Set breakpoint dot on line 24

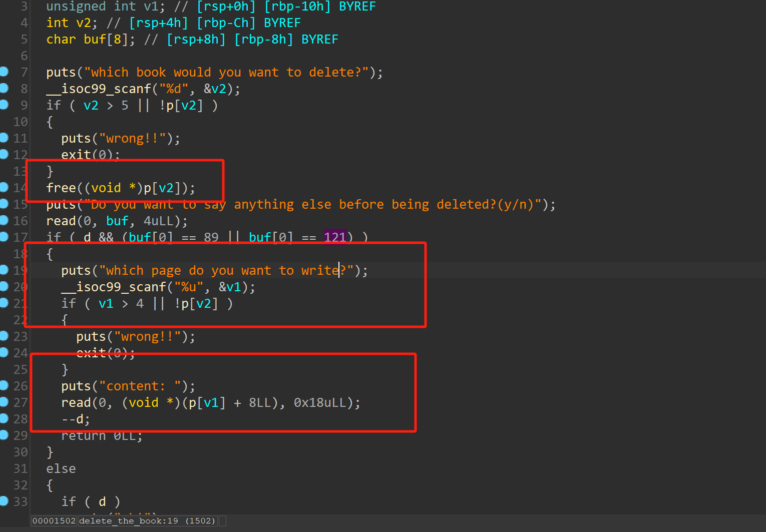point(4,352)
